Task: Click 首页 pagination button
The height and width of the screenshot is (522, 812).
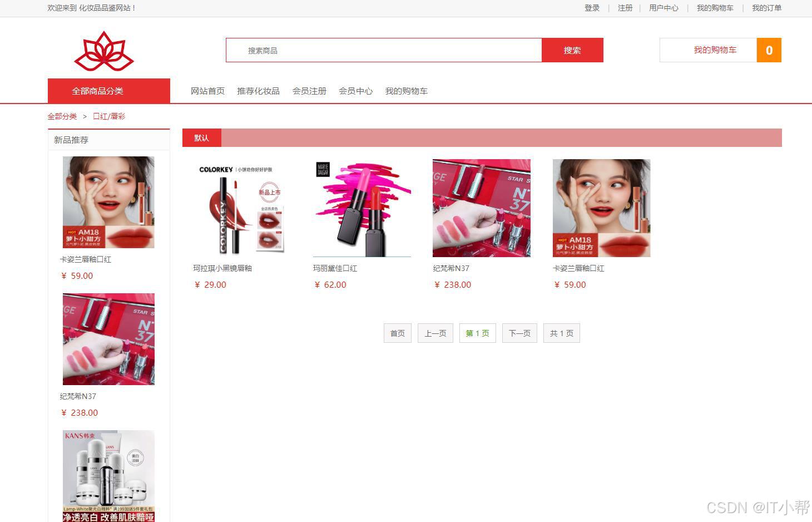Action: pyautogui.click(x=398, y=333)
